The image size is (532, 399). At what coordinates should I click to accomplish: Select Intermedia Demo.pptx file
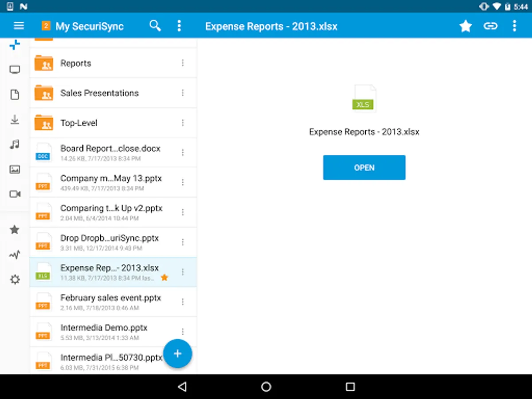point(113,332)
